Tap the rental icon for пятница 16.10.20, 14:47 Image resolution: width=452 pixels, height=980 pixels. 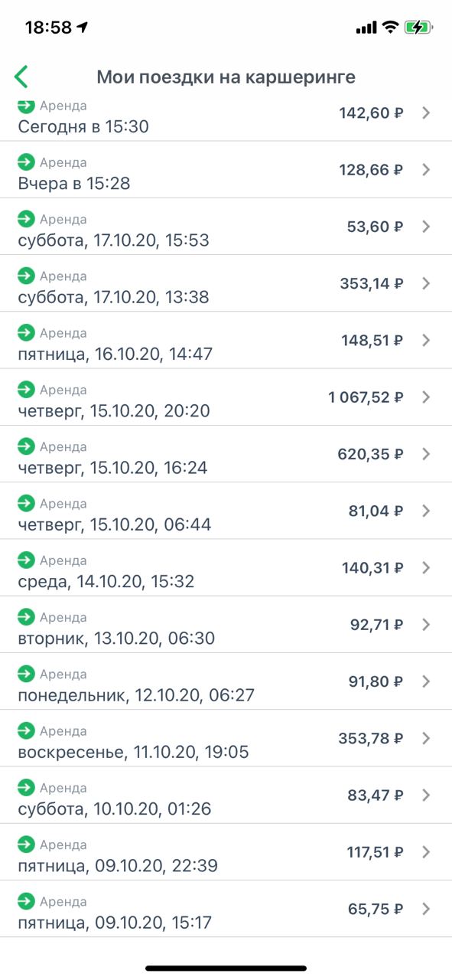tap(27, 332)
